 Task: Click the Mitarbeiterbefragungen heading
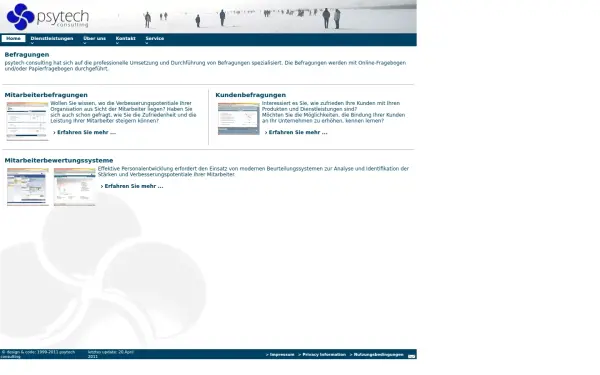(x=46, y=95)
